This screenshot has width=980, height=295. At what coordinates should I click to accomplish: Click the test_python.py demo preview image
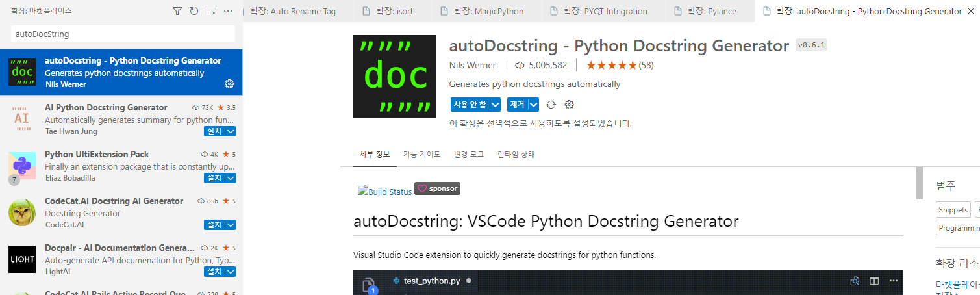628,283
